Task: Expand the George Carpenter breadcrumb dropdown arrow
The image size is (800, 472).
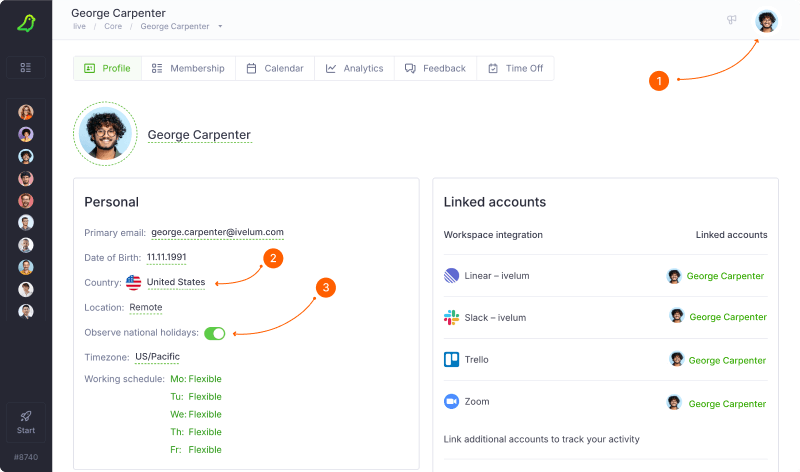Action: (x=220, y=26)
